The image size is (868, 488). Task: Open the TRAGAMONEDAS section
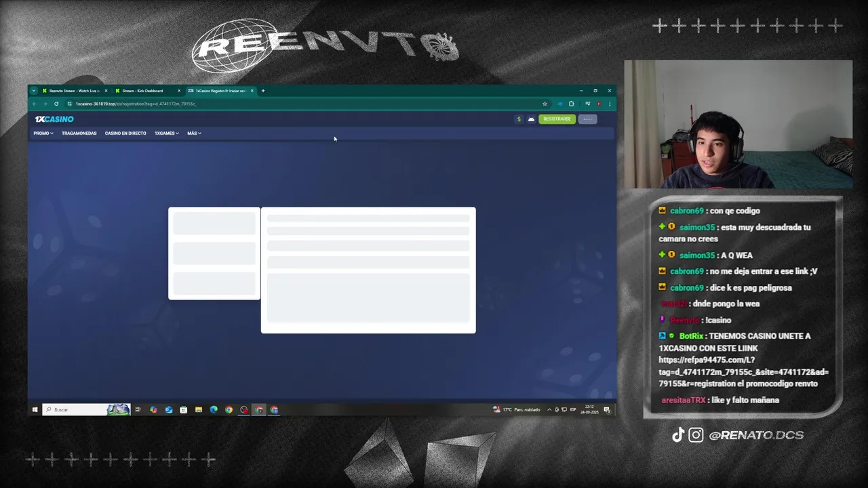pyautogui.click(x=79, y=134)
